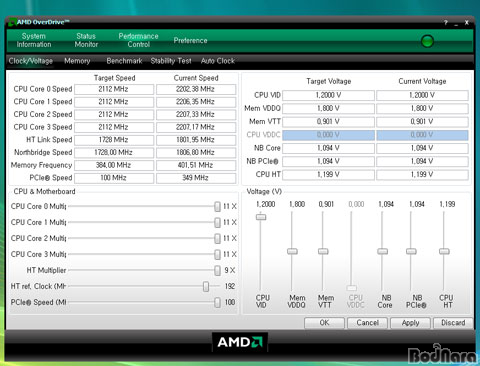
Task: Click the OK button
Action: [324, 323]
